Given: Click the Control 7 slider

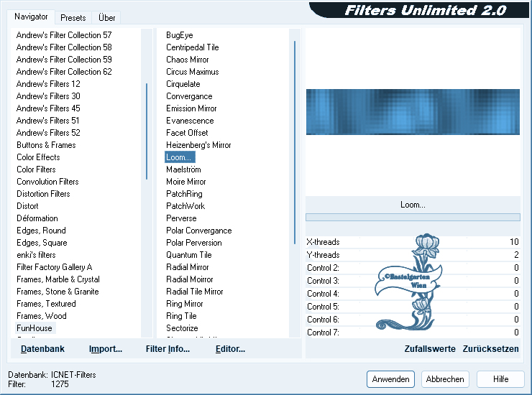Looking at the screenshot, I should (x=413, y=333).
